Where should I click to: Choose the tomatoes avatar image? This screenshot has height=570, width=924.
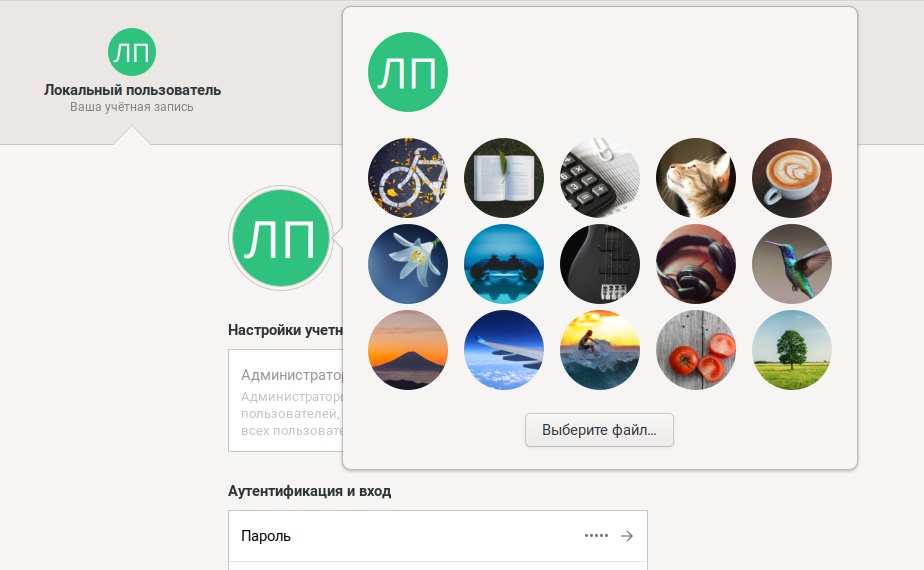(x=696, y=350)
